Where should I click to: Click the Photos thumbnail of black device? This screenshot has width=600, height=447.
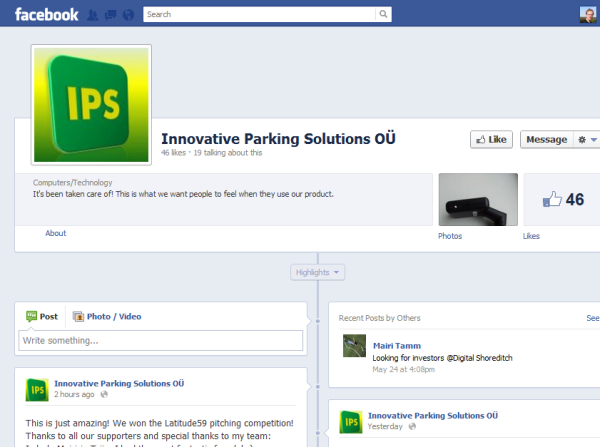478,199
